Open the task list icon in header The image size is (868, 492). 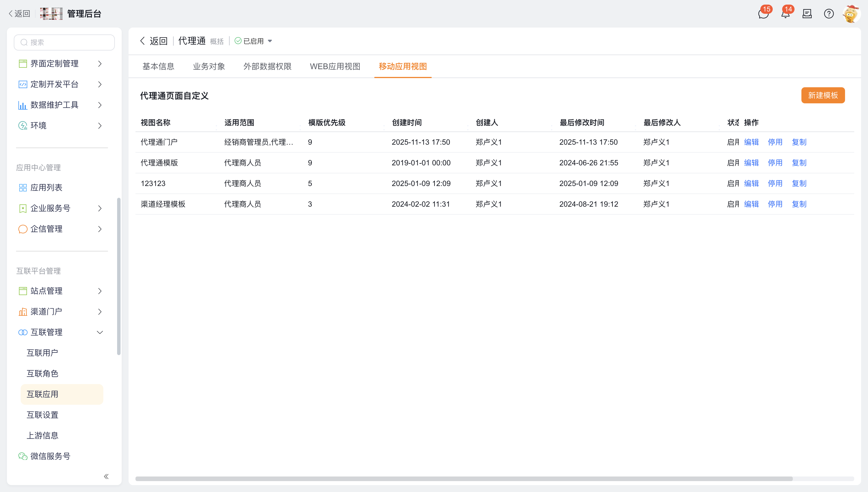click(807, 14)
